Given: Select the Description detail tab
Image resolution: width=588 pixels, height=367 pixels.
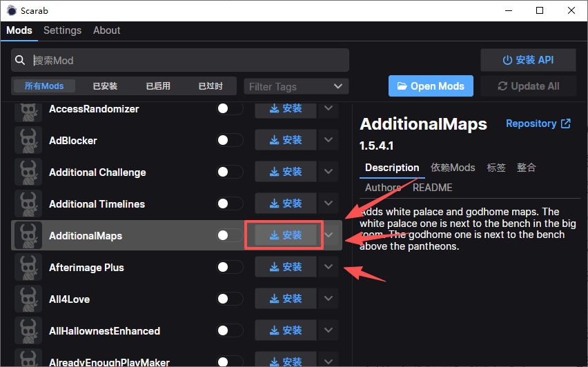Looking at the screenshot, I should tap(392, 168).
